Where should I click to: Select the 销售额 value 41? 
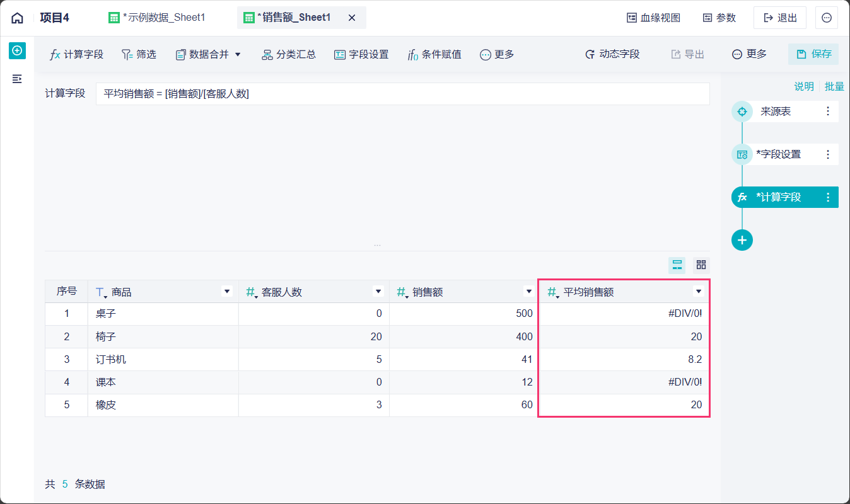[x=463, y=359]
